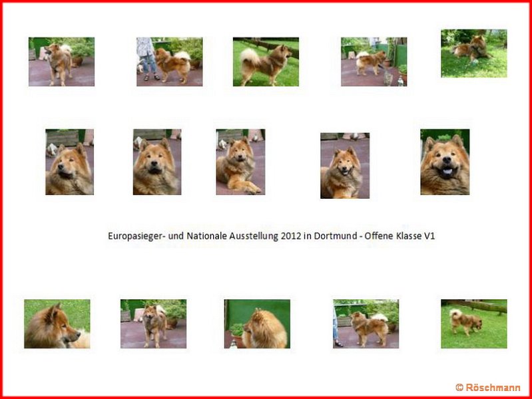This screenshot has width=532, height=399.
Task: Select patio photo with person's foot at edge
Action: (366, 324)
